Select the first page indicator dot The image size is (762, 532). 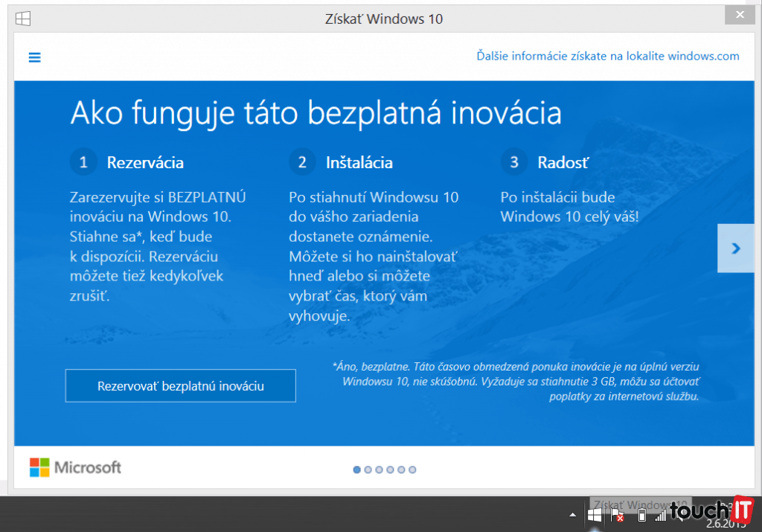357,469
